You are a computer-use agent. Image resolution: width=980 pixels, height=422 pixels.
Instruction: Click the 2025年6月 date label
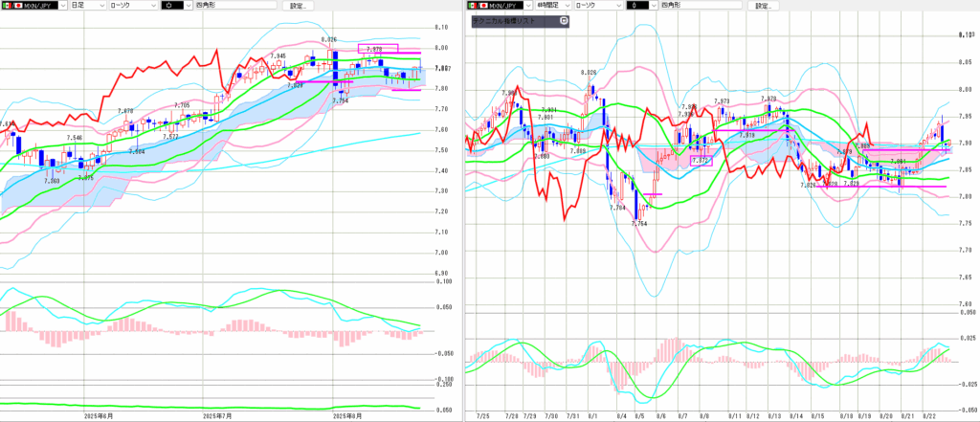tap(100, 415)
